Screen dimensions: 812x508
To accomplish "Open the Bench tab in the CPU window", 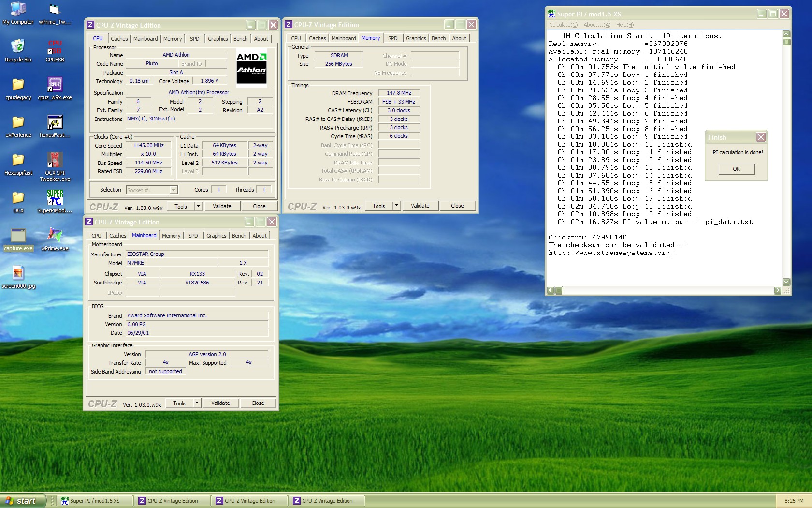I will 240,39.
